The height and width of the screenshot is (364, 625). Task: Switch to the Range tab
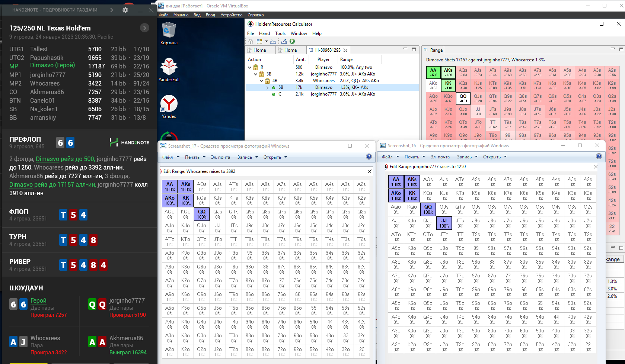[x=433, y=50]
